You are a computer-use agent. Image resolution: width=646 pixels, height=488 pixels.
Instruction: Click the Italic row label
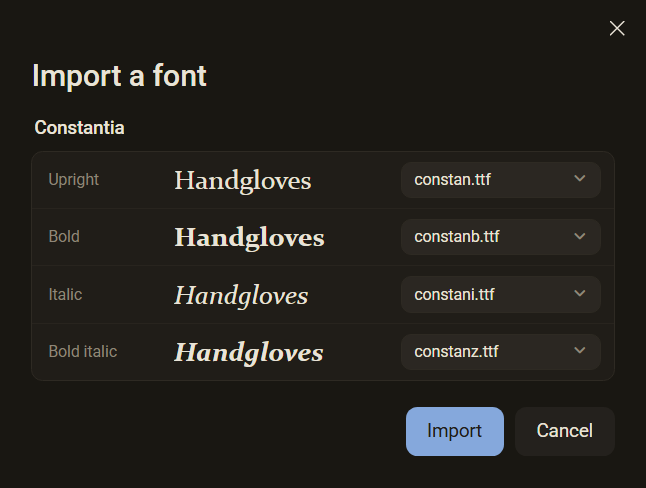pos(65,295)
